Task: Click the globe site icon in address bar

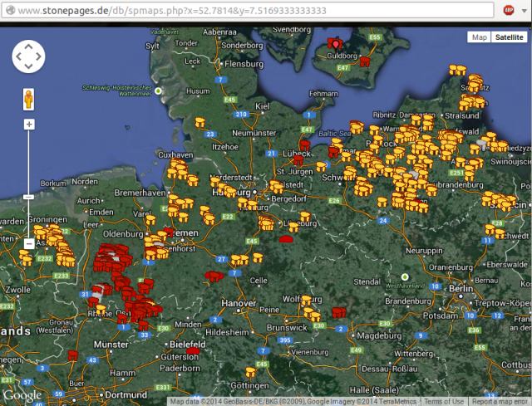Action: (11, 10)
